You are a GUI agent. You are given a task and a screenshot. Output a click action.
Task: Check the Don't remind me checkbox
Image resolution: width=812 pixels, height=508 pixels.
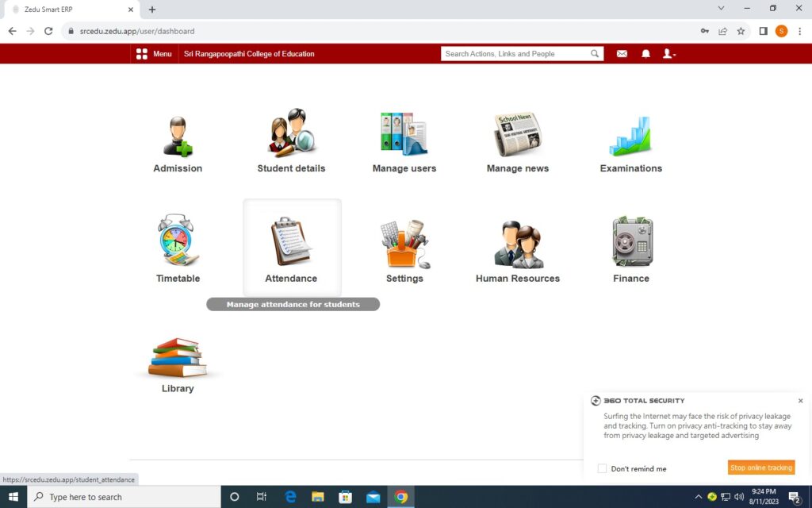tap(603, 468)
